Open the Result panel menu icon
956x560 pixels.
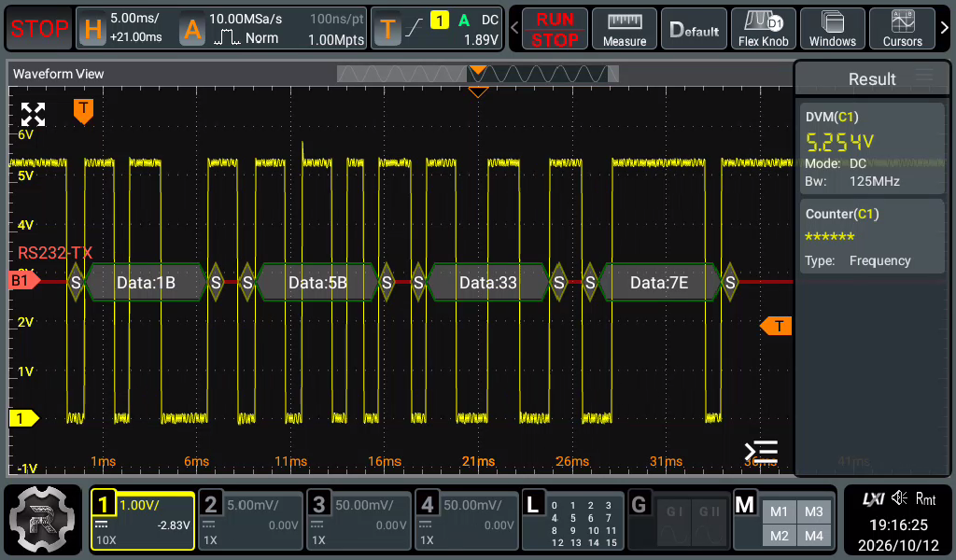(x=924, y=75)
